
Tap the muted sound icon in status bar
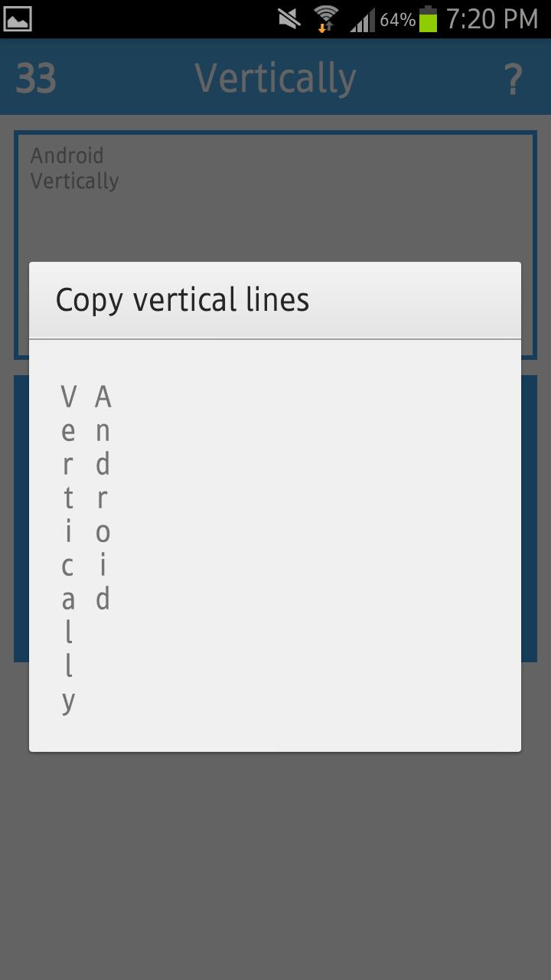289,19
